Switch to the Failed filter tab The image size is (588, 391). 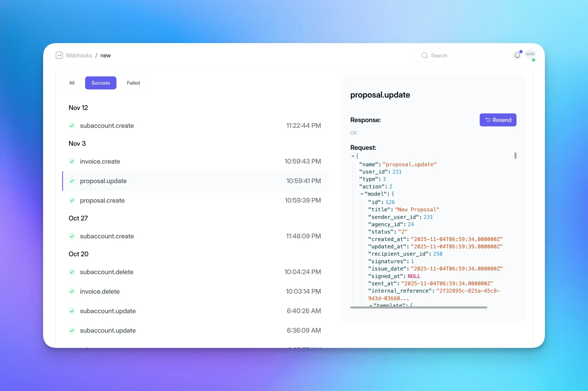[x=133, y=83]
